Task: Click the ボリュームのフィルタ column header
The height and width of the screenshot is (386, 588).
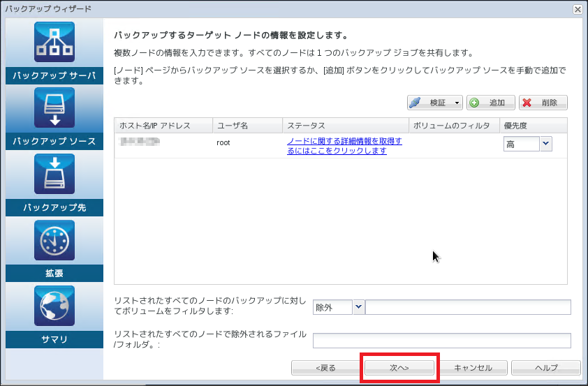Action: point(454,126)
